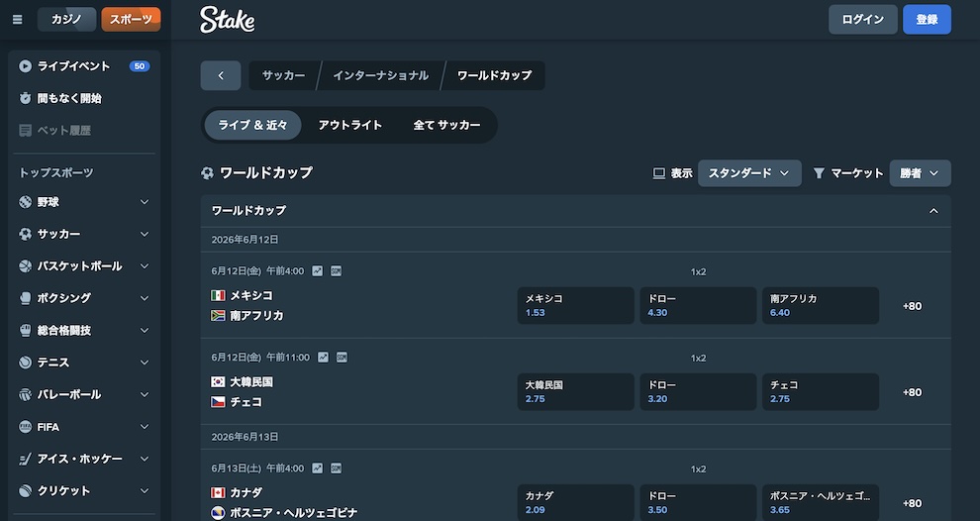
Task: Click the back arrow button
Action: coord(221,75)
